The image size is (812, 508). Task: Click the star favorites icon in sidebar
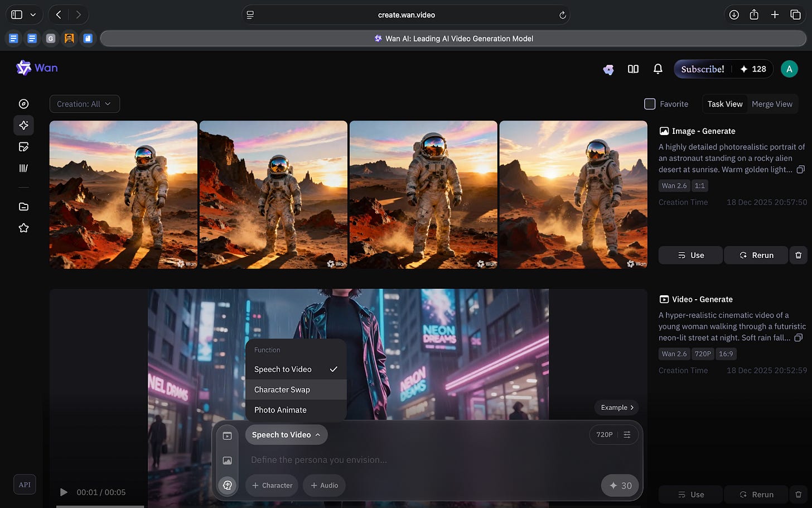23,228
